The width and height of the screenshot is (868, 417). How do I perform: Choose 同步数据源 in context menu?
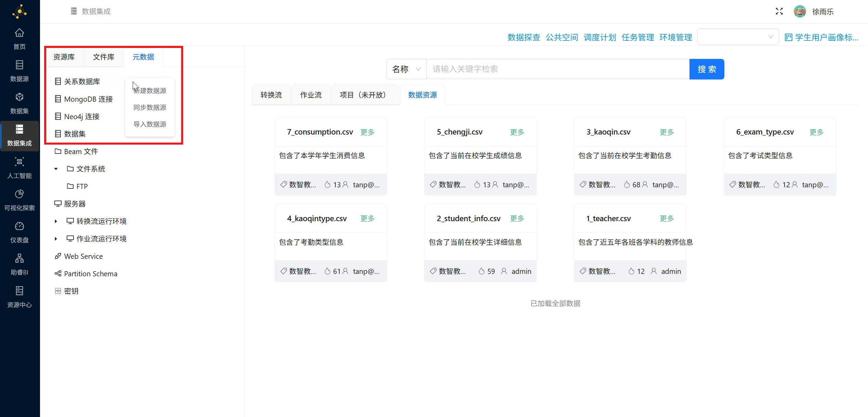150,108
